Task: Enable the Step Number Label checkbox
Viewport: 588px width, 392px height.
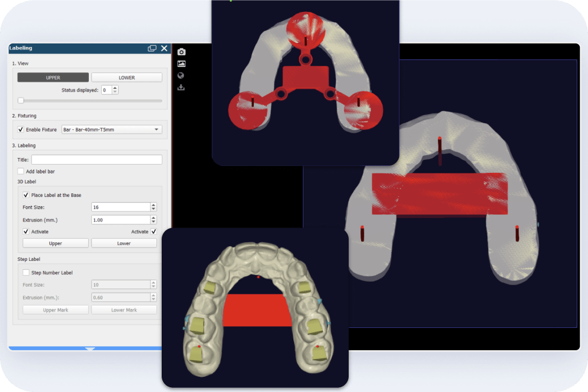Action: (26, 273)
